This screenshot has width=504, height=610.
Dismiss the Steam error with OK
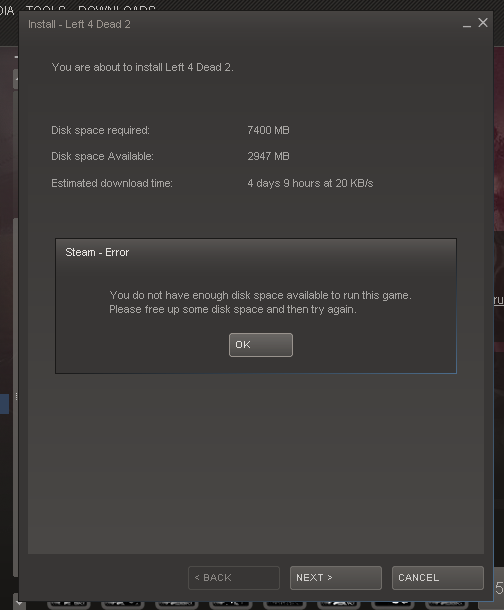261,345
